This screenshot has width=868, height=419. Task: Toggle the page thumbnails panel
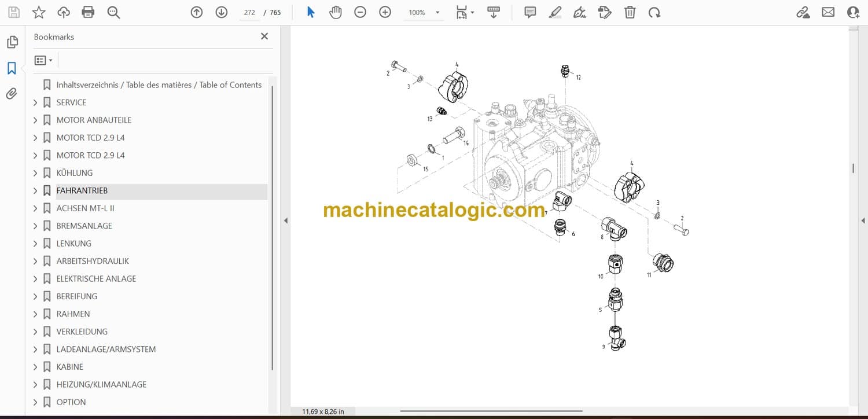12,42
